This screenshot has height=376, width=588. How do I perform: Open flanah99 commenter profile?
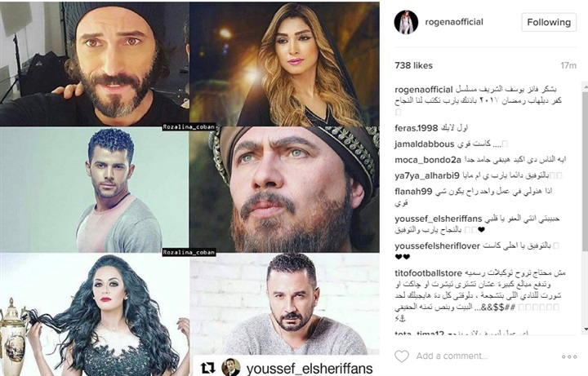coord(413,192)
